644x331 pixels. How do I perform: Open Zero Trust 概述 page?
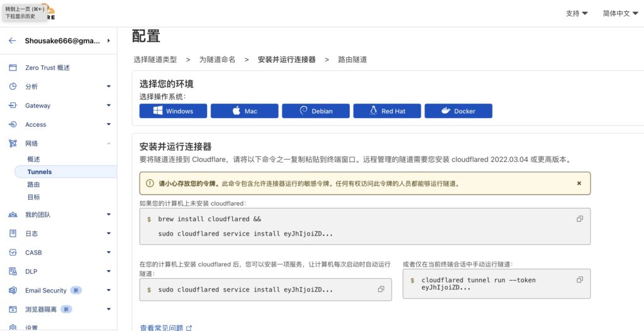coord(47,68)
